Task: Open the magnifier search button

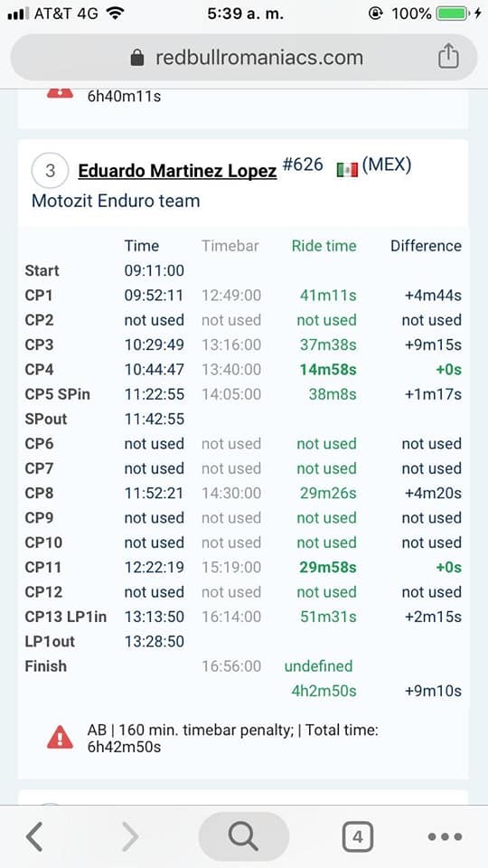Action: (x=243, y=836)
